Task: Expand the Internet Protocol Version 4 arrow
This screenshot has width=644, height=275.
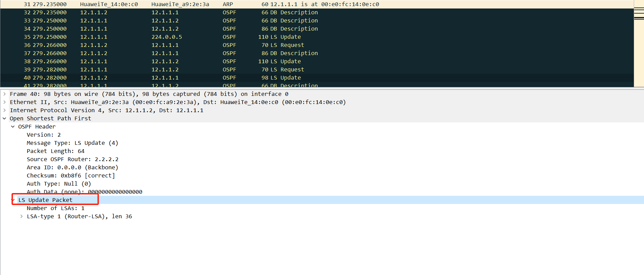Action: 4,110
